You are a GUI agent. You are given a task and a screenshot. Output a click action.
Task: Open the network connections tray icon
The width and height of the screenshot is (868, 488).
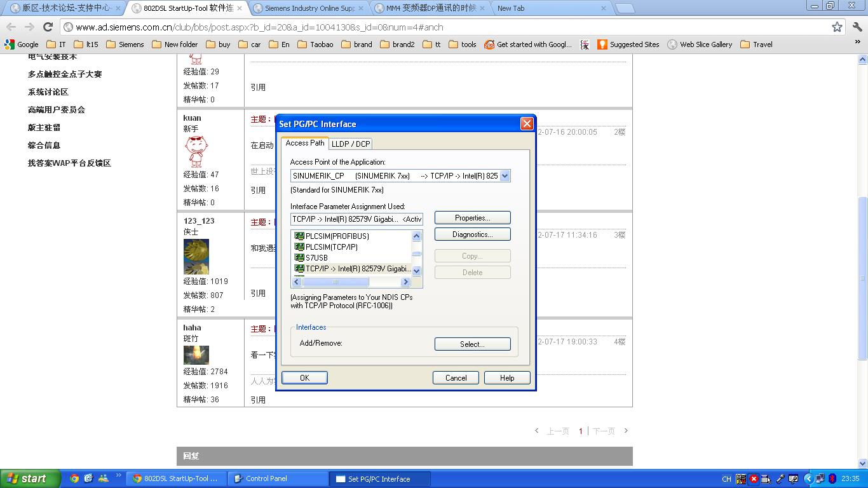pos(820,478)
